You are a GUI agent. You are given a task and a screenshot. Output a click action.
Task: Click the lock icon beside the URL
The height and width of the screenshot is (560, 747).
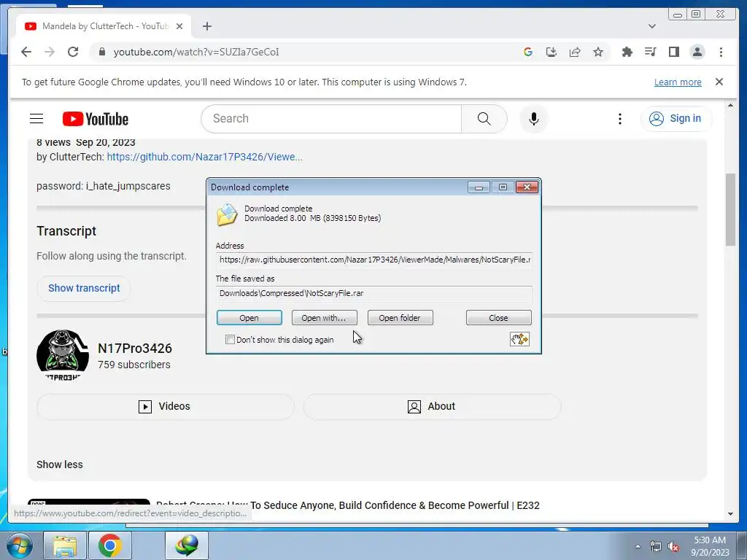point(101,52)
